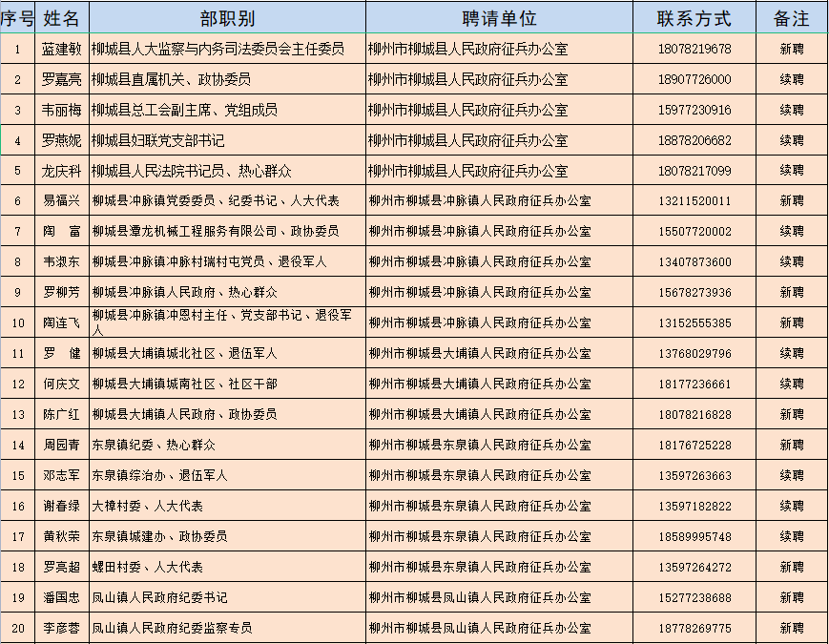
Task: Select the 联系方式 column header
Action: click(x=694, y=18)
